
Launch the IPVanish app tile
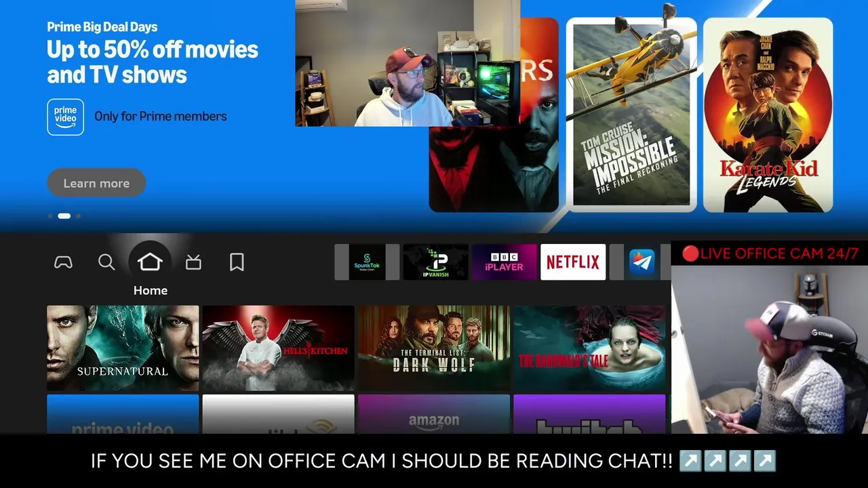[x=435, y=262]
